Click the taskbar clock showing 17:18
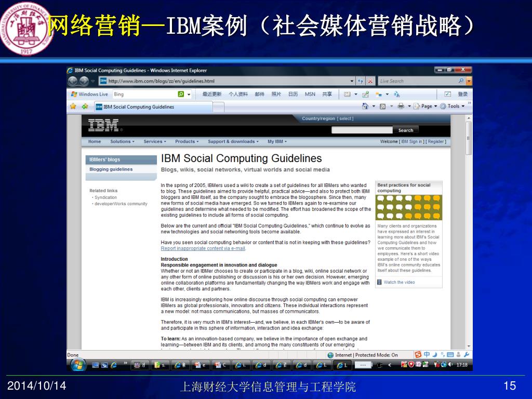This screenshot has width=532, height=399. coord(462,365)
